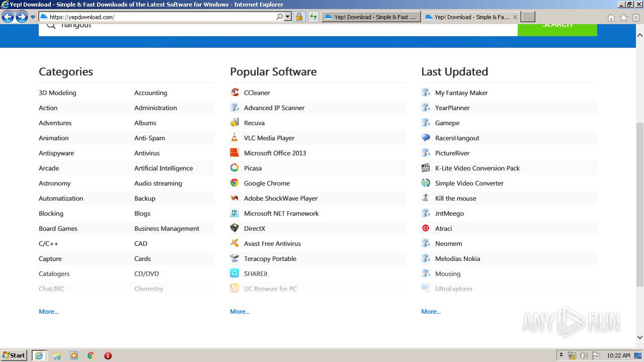Open the Business Management category
The width and height of the screenshot is (644, 362).
pos(167,228)
